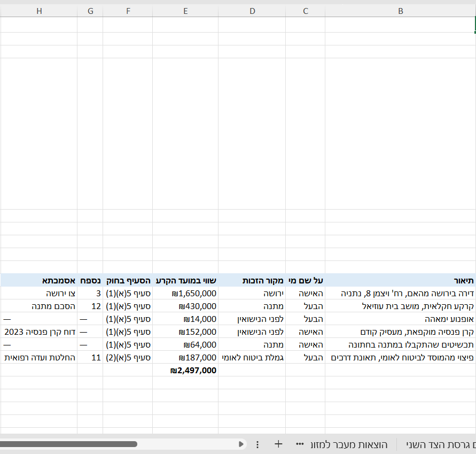
Task: Select column C header
Action: (x=306, y=11)
